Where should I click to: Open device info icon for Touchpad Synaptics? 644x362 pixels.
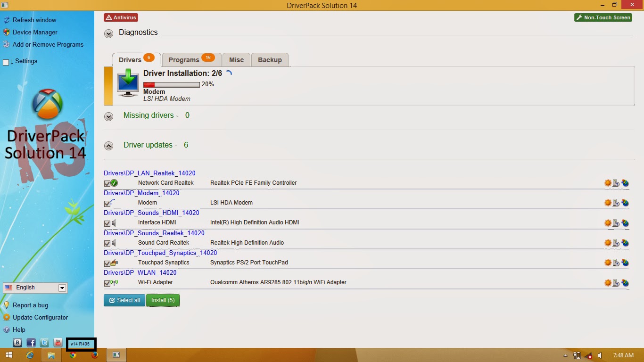coord(616,263)
